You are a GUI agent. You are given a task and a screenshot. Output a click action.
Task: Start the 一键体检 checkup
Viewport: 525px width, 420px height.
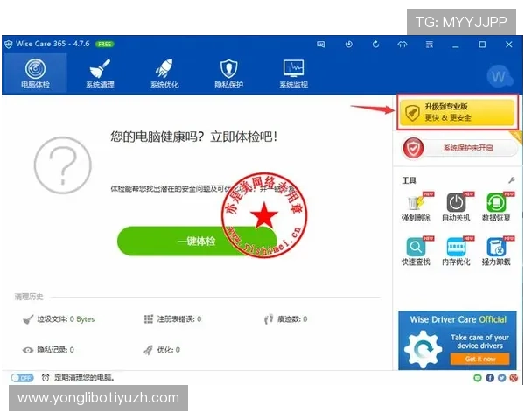tap(197, 241)
